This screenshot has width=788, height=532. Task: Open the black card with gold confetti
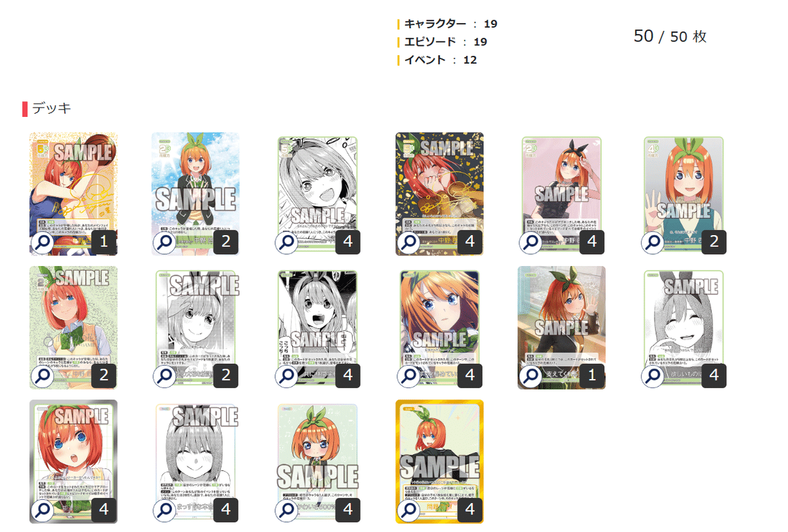(439, 194)
